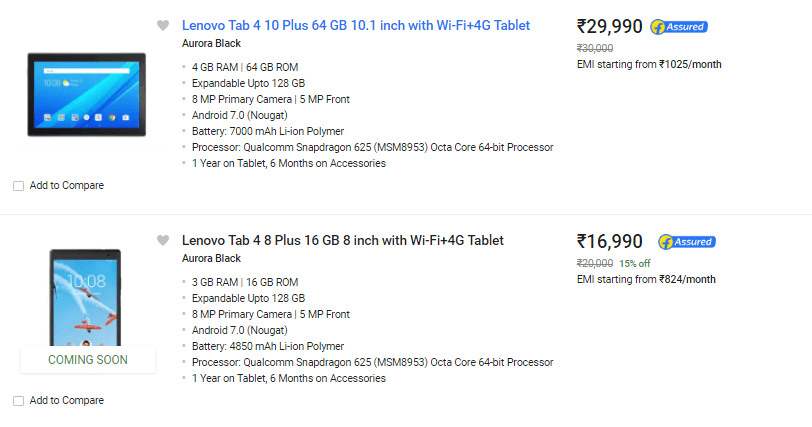Add Lenovo Tab 4 8 Plus to wishlist
The width and height of the screenshot is (812, 427).
coord(163,240)
